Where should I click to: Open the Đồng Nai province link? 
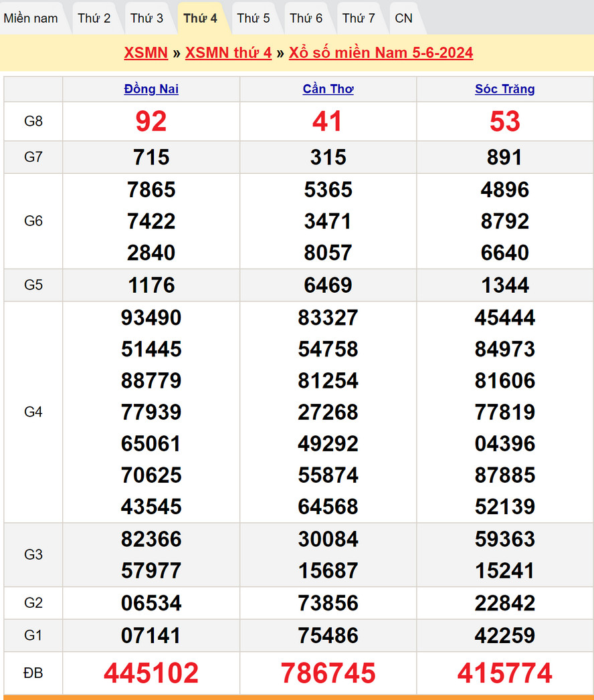click(x=151, y=89)
